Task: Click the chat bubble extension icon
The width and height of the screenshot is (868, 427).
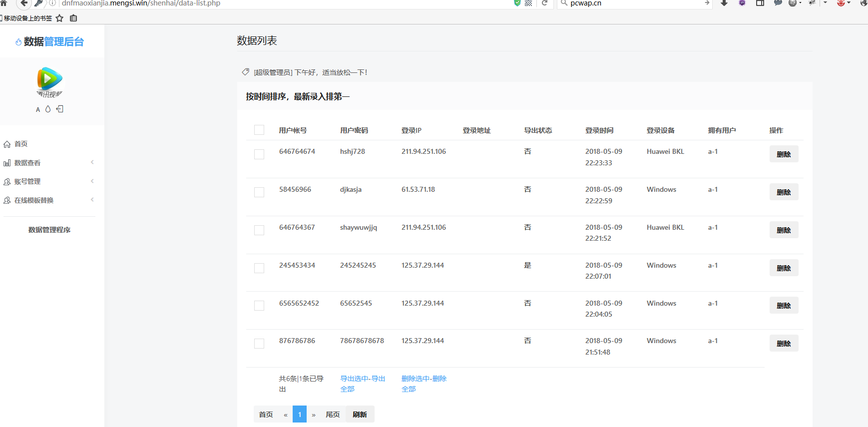Action: click(778, 3)
